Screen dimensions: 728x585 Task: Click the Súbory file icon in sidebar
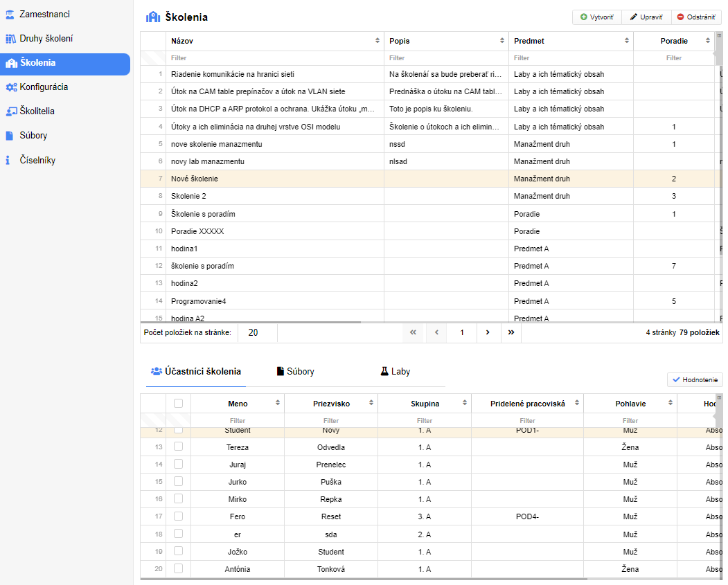(x=10, y=136)
